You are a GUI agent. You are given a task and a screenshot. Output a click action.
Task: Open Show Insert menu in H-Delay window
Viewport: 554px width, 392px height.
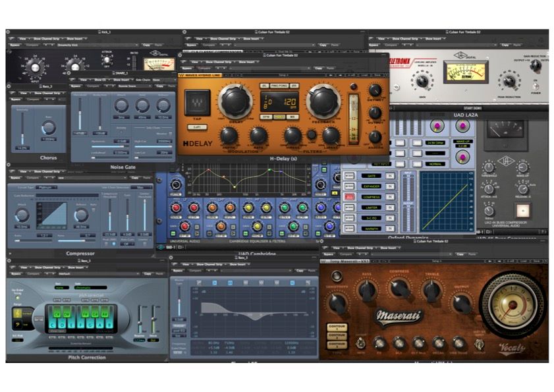[x=249, y=62]
